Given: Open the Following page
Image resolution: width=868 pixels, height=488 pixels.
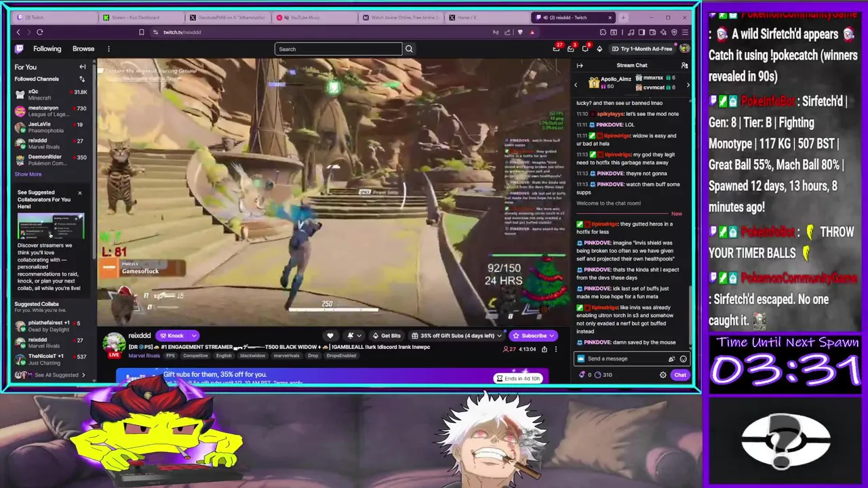Looking at the screenshot, I should pos(47,49).
